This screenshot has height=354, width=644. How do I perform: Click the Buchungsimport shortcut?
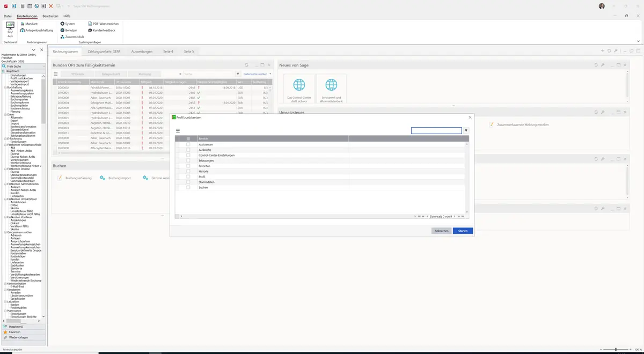[115, 178]
